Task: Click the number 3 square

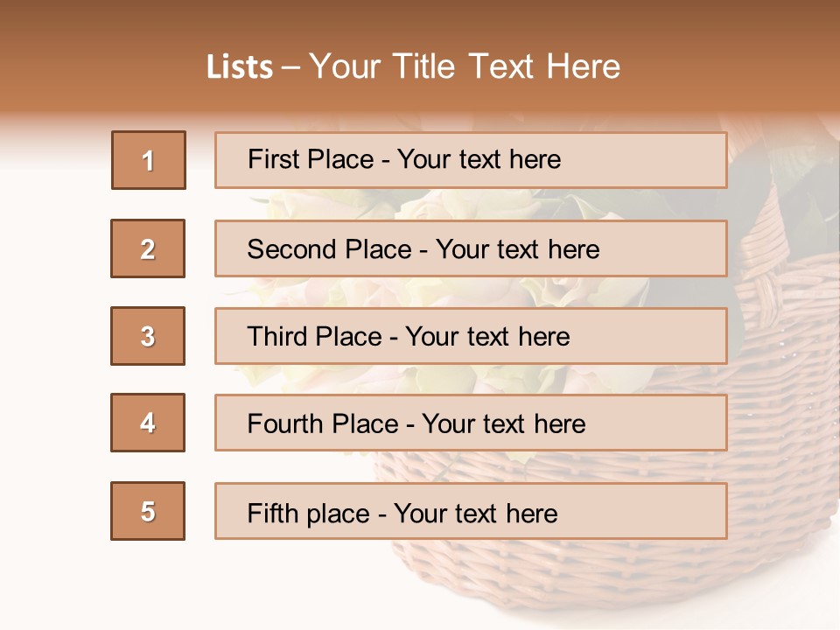Action: pos(148,336)
